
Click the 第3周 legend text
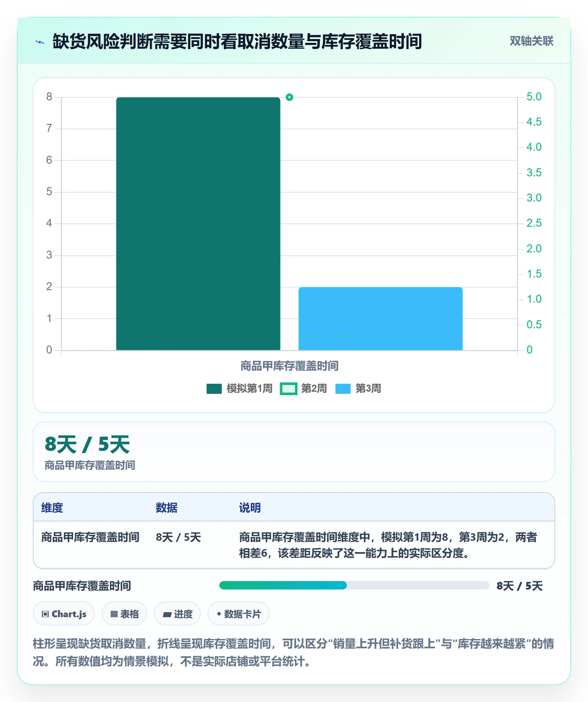[368, 389]
